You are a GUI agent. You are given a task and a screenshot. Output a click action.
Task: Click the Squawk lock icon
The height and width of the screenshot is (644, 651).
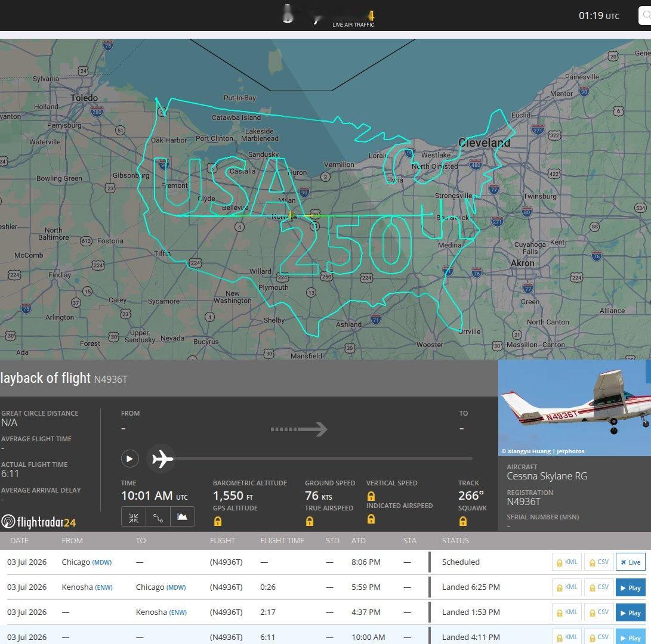pyautogui.click(x=463, y=521)
